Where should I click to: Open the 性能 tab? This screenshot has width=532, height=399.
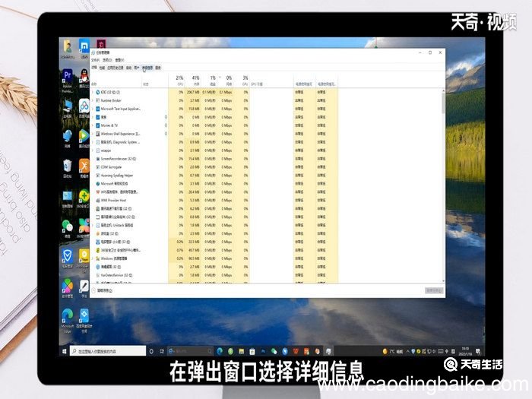(102, 68)
